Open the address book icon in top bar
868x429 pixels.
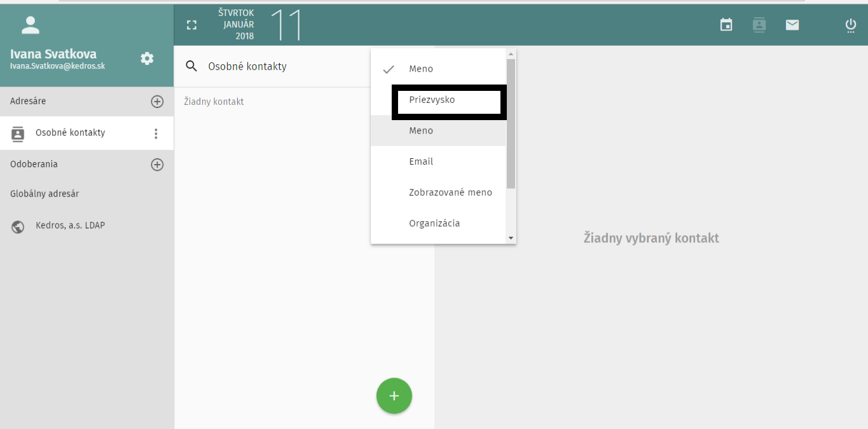point(759,25)
